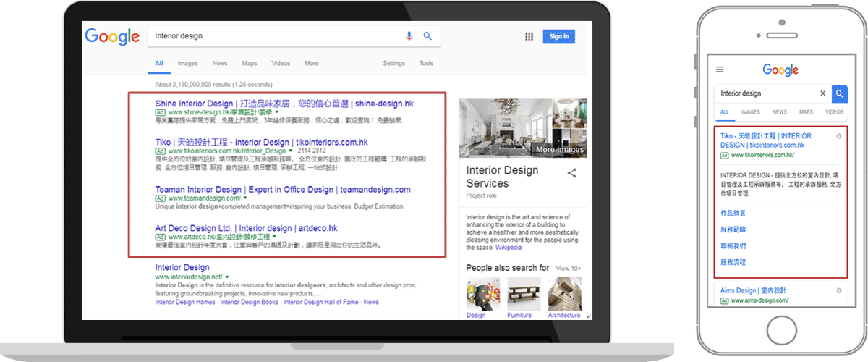Clear the phone search box with X
The image size is (868, 362).
(x=822, y=93)
